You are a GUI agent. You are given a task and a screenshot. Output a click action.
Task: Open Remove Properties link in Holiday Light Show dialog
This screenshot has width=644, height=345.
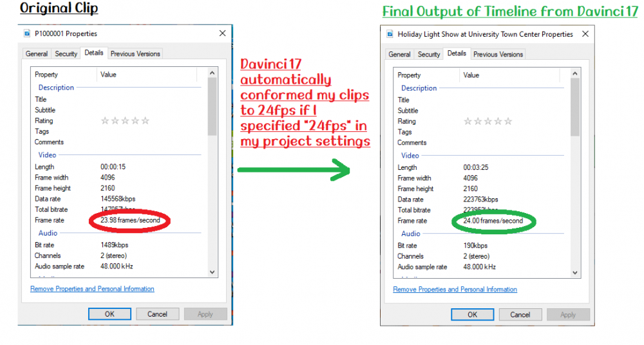coord(455,290)
